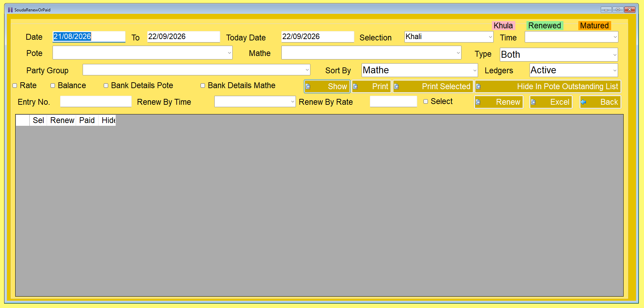
Task: Open the Renew By Time dropdown
Action: click(x=255, y=102)
